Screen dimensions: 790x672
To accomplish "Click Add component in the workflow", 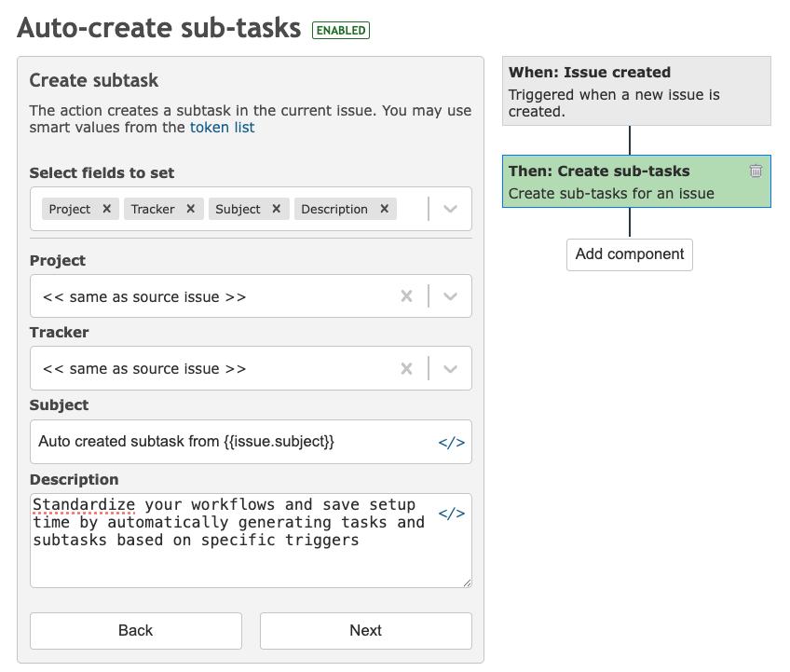I will 629,254.
